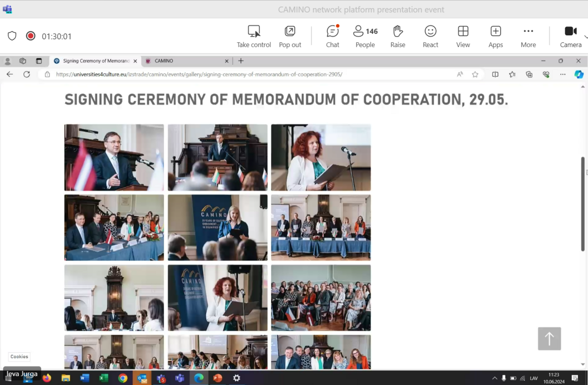Open the More actions menu
This screenshot has width=588, height=385.
[x=528, y=36]
